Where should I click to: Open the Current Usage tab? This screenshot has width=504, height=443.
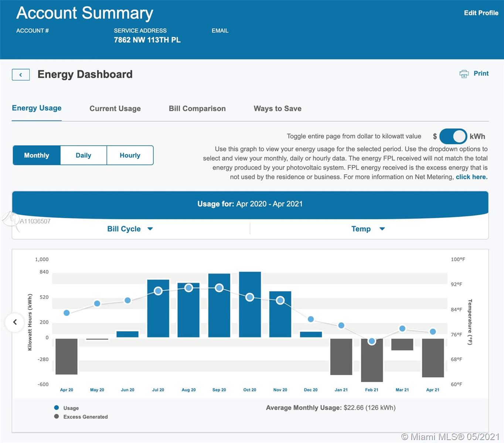pos(115,109)
